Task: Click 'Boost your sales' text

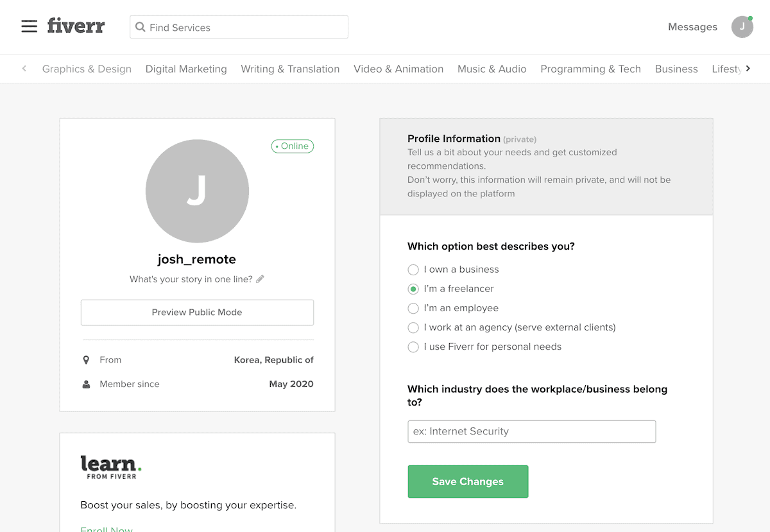Action: point(189,505)
